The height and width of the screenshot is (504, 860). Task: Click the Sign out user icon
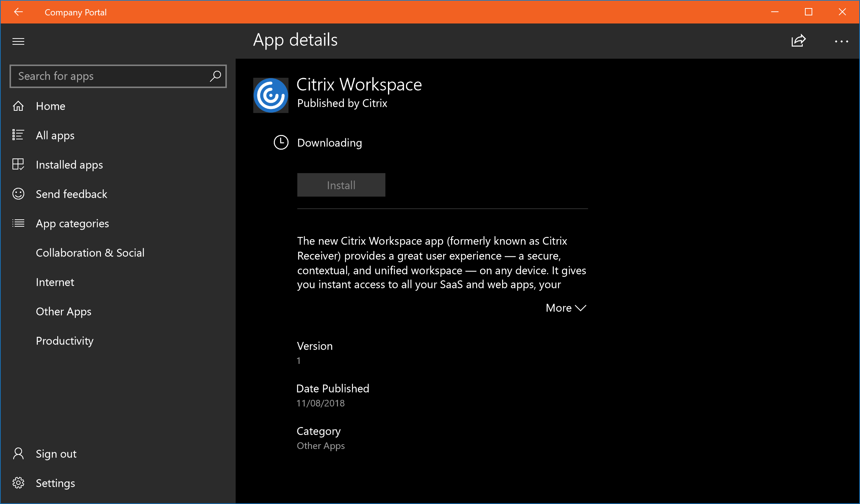[19, 454]
